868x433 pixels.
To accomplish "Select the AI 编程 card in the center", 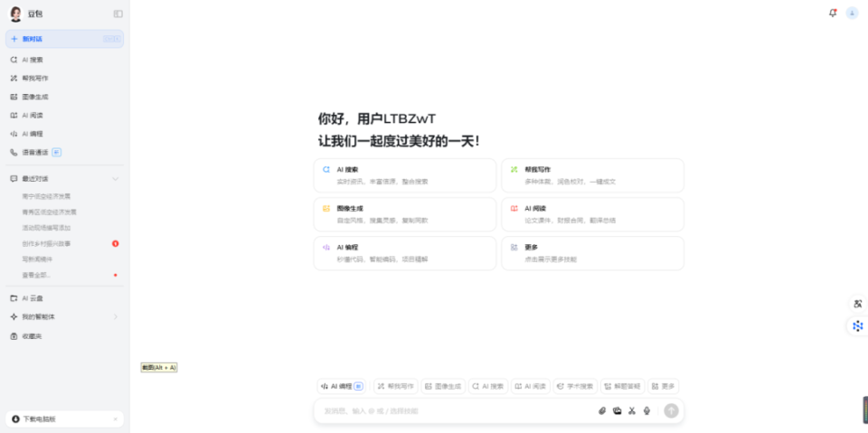I will click(405, 253).
